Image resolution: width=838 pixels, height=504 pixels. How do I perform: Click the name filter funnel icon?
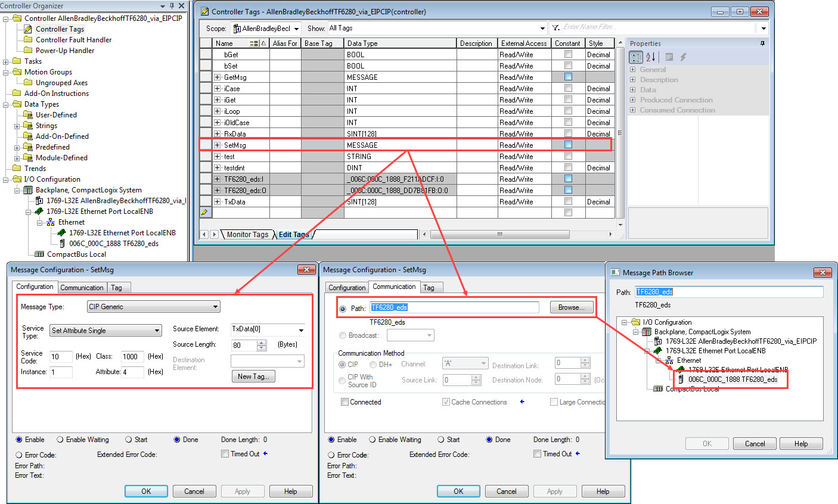(x=555, y=27)
